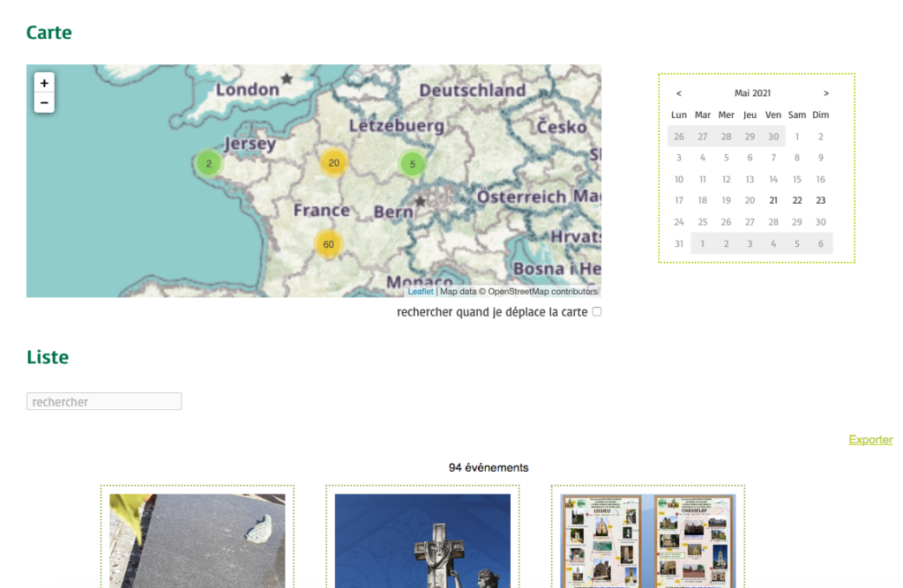Screen dimensions: 903x588
Task: Zoom in on the map
Action: [x=44, y=83]
